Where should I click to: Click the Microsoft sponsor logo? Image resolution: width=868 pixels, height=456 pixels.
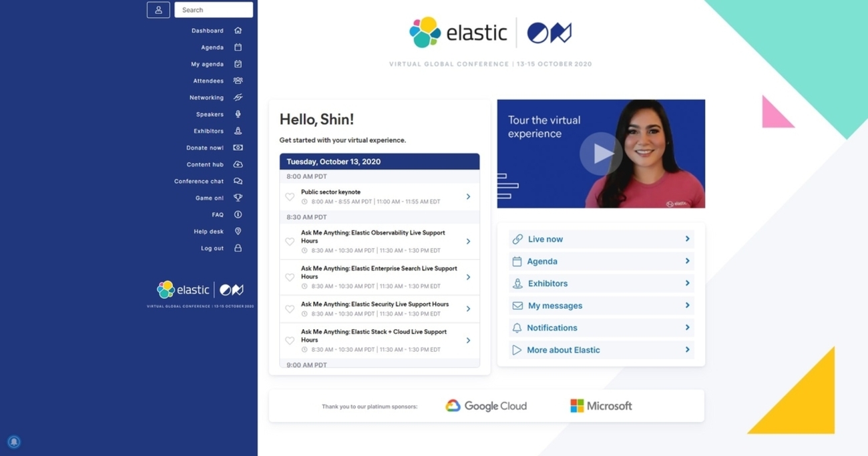click(601, 405)
